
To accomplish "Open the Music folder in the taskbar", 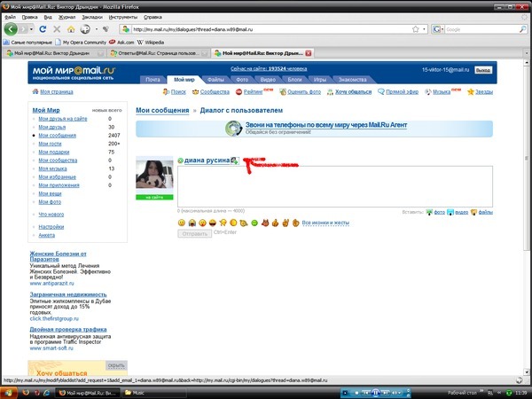I will [x=153, y=393].
